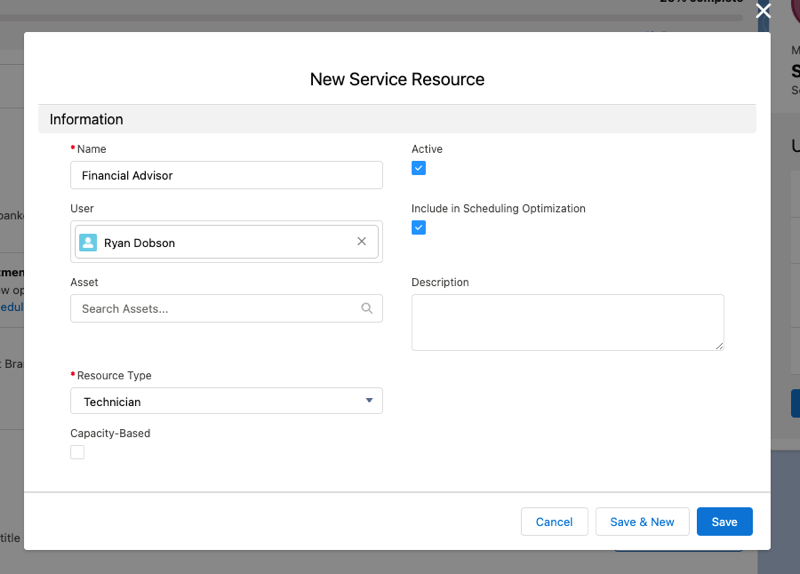This screenshot has width=800, height=574.
Task: Click the Information section header
Action: pyautogui.click(x=87, y=119)
